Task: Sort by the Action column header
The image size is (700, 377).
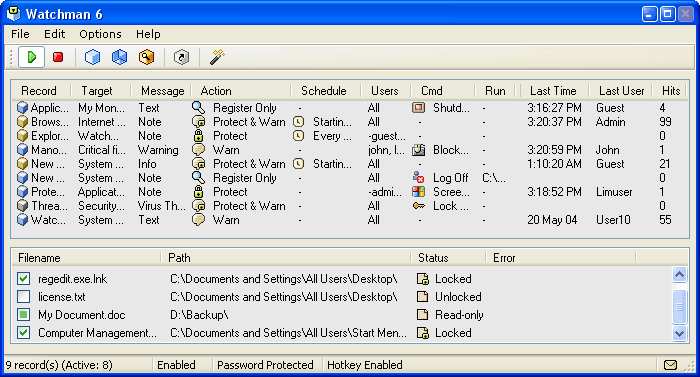Action: tap(241, 91)
